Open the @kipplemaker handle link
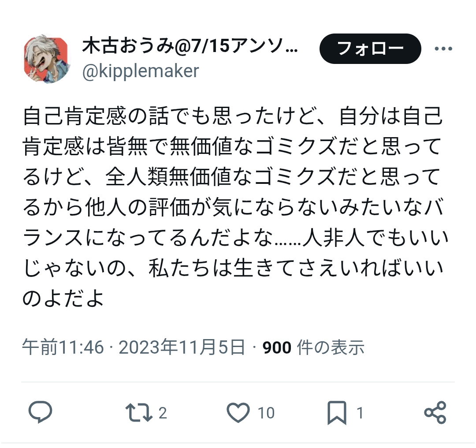Image resolution: width=476 pixels, height=448 pixels. click(x=141, y=71)
